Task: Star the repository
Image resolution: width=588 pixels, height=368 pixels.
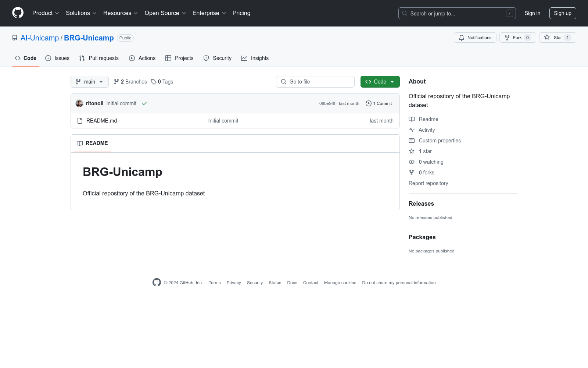Action: click(x=557, y=38)
